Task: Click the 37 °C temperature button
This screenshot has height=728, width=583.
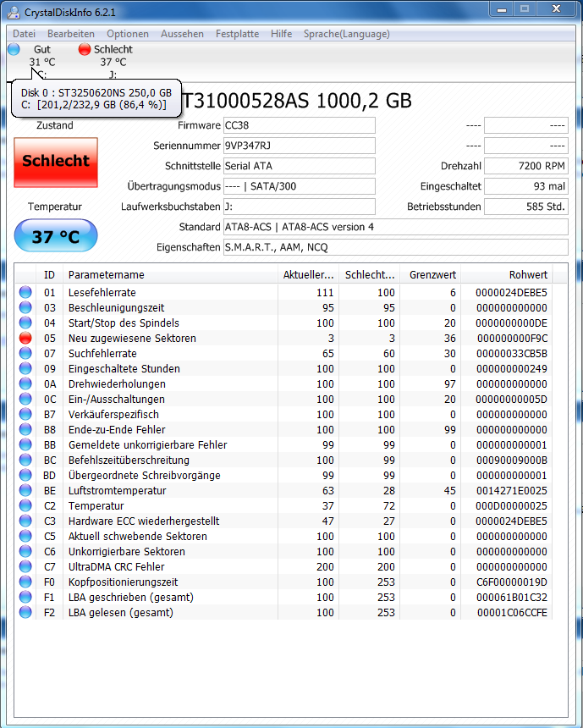Action: point(56,236)
